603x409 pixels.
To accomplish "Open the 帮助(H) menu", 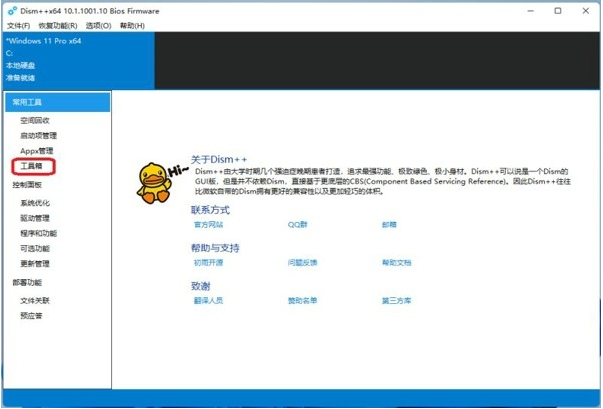I will [132, 25].
